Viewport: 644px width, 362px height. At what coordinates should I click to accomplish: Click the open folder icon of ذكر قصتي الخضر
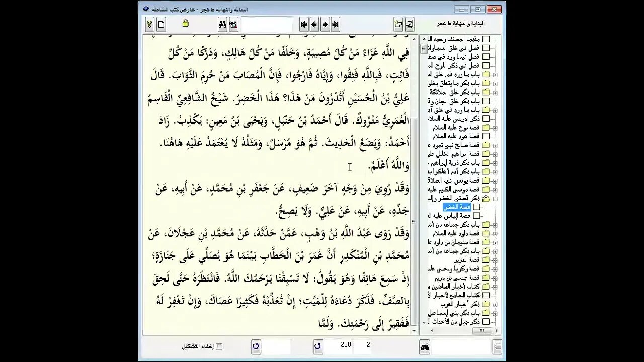click(x=486, y=198)
